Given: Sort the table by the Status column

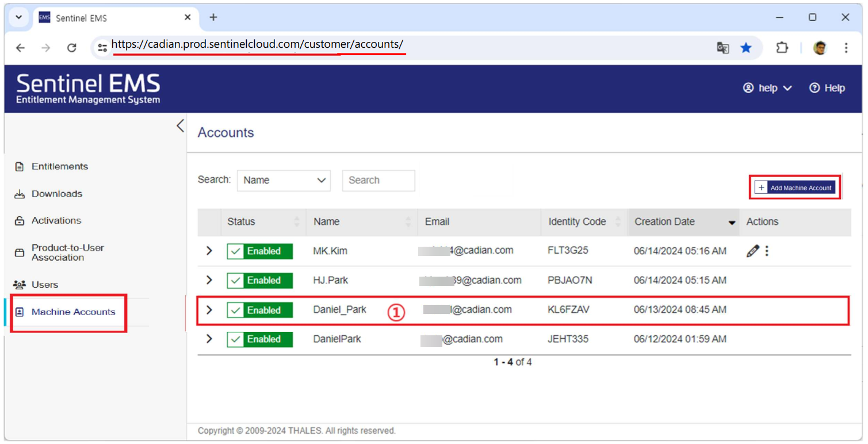Looking at the screenshot, I should click(263, 222).
